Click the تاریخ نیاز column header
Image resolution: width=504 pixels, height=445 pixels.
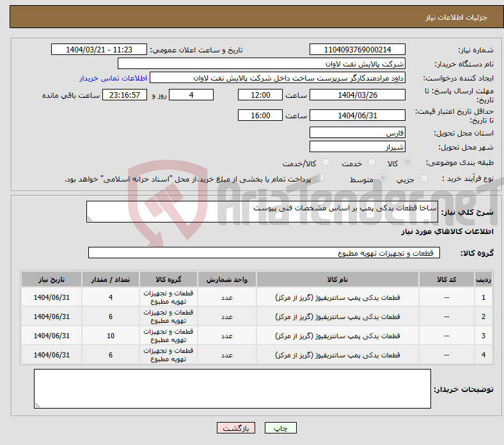coord(52,280)
